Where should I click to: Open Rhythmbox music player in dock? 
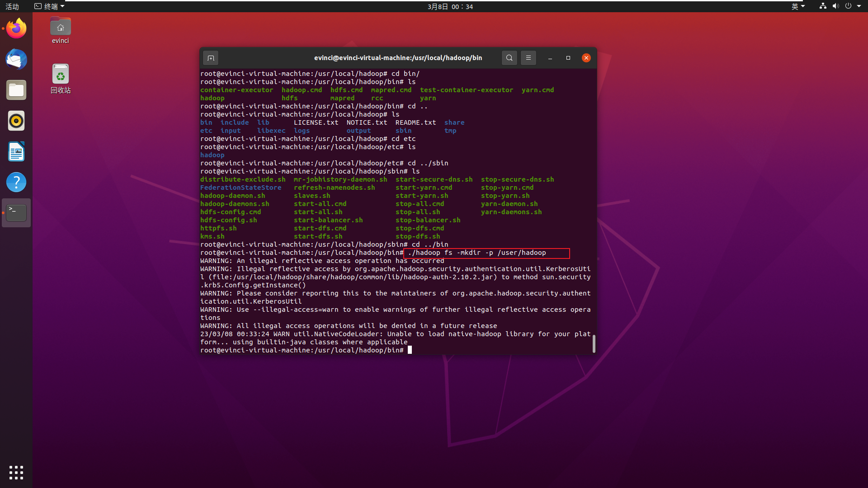point(16,121)
